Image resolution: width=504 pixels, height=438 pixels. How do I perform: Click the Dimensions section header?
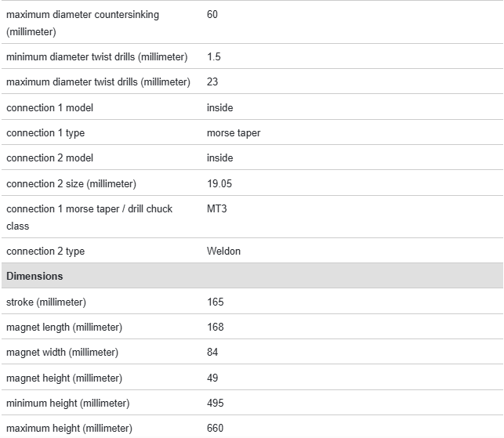click(x=34, y=277)
